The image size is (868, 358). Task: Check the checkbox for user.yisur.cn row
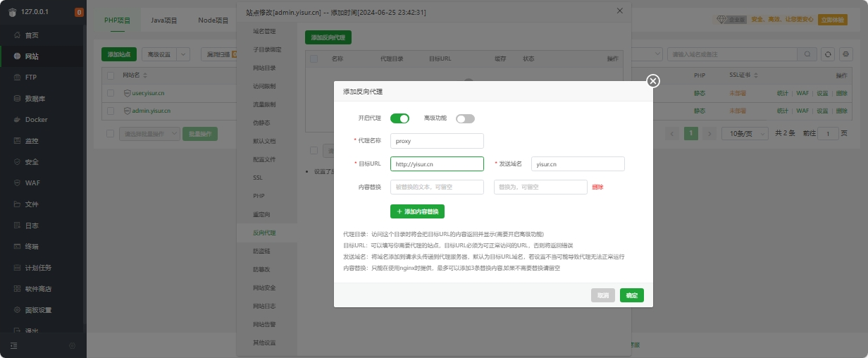coord(111,93)
